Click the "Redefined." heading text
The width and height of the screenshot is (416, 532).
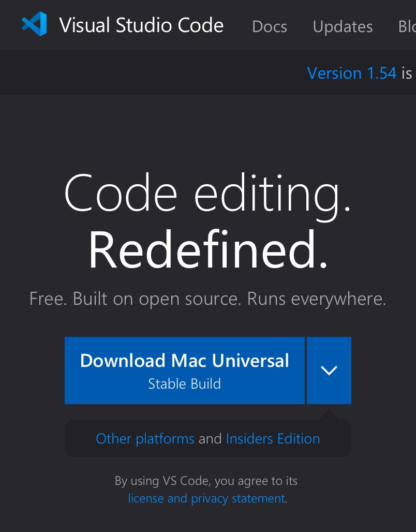(207, 249)
